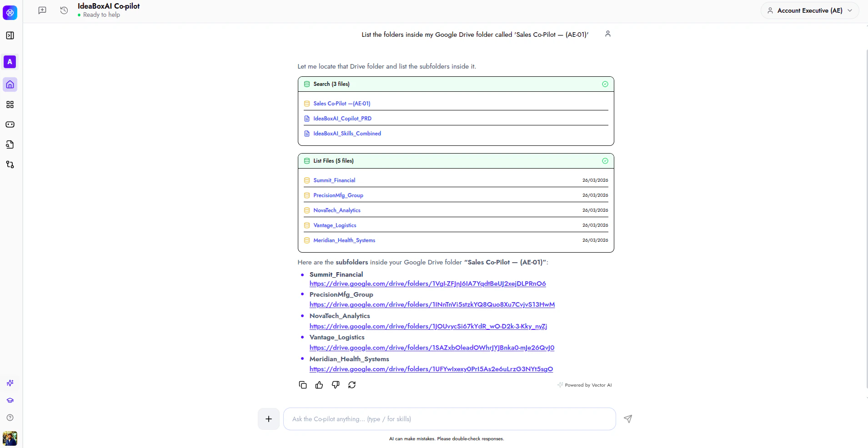Follow the Summit_Financial Drive URL
Screen dimensions: 868x448
428,284
